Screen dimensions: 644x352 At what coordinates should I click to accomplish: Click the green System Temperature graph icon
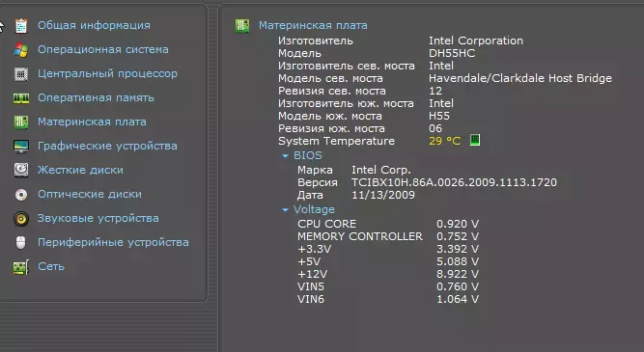475,140
